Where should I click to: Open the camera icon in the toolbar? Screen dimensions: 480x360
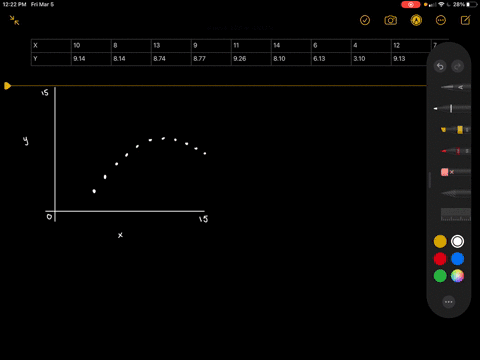pos(391,20)
